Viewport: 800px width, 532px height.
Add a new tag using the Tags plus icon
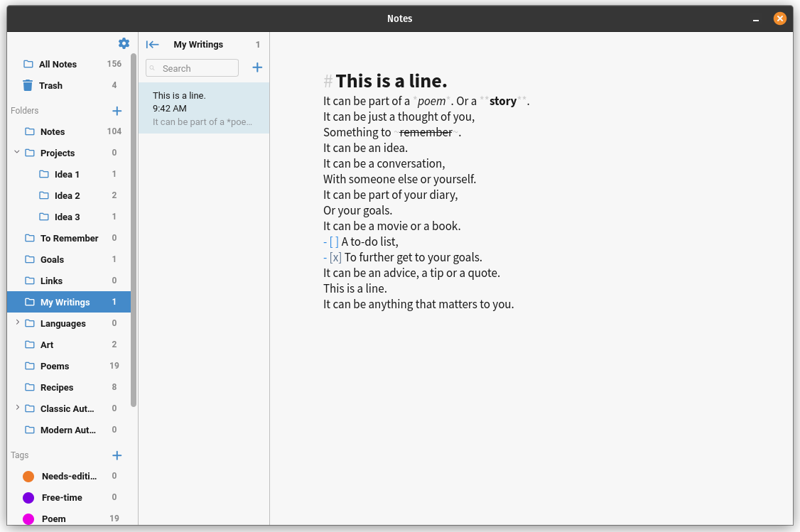117,455
